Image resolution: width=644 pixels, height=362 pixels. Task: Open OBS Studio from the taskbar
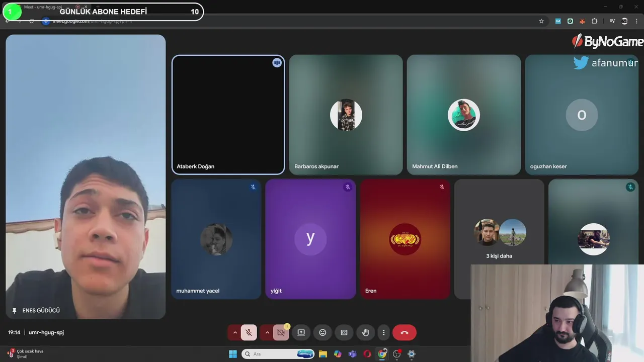pyautogui.click(x=397, y=354)
